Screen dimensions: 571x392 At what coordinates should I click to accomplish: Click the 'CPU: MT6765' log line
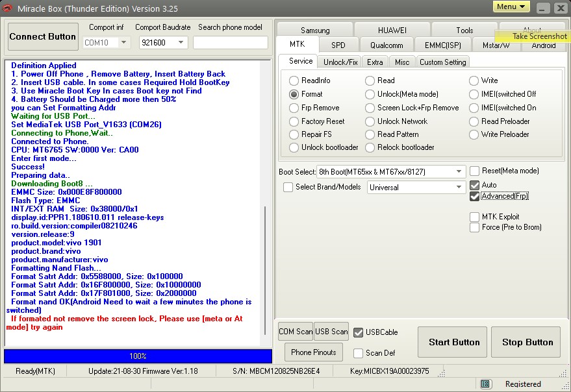click(75, 150)
